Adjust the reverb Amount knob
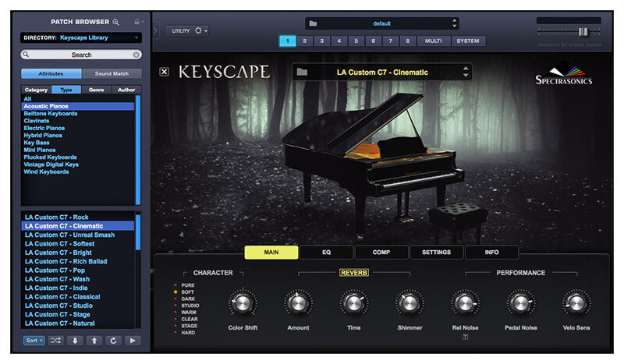624x364 pixels. point(298,304)
